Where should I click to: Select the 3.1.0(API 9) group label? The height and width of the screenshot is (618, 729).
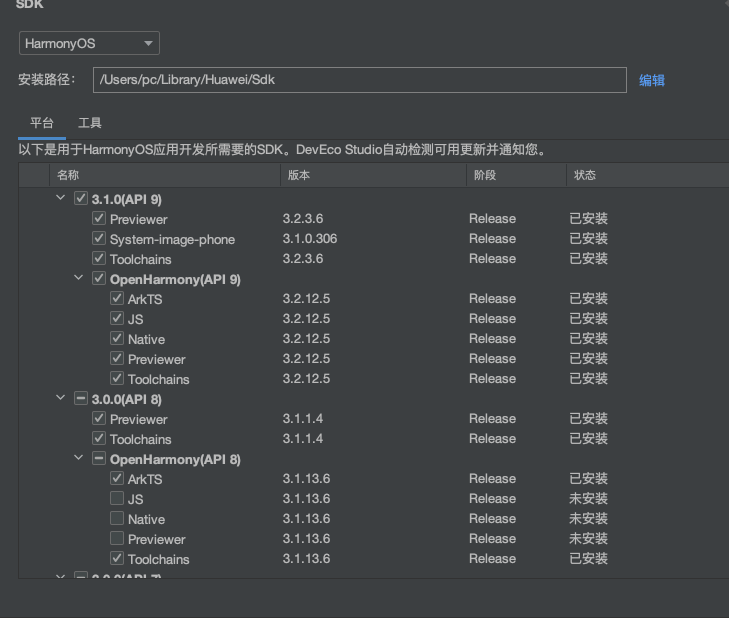pos(126,199)
